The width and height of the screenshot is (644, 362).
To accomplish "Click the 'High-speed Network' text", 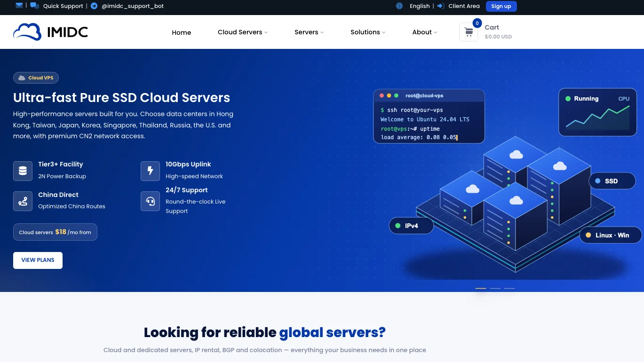I will 194,176.
